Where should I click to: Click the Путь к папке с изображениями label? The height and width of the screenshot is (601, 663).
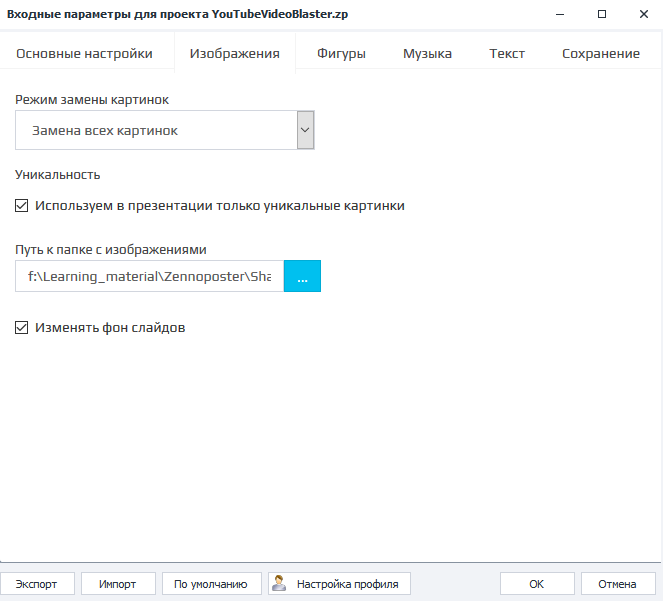coord(111,250)
